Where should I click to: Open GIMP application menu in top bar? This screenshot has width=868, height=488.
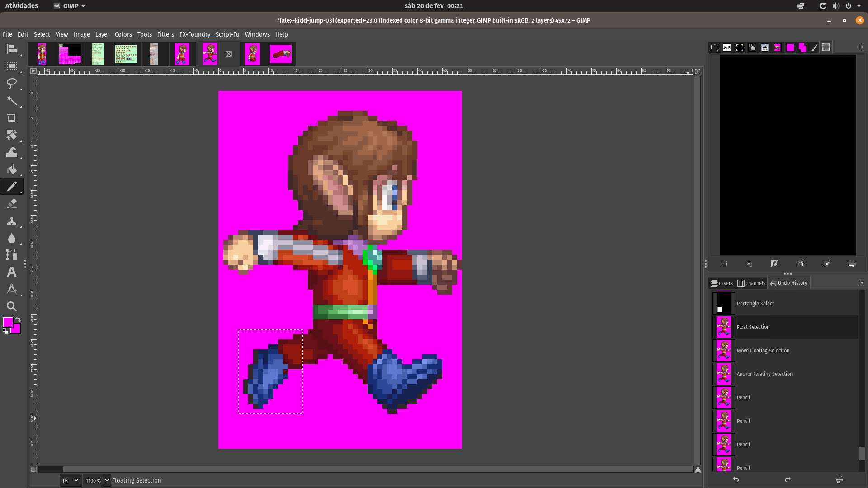tap(70, 6)
